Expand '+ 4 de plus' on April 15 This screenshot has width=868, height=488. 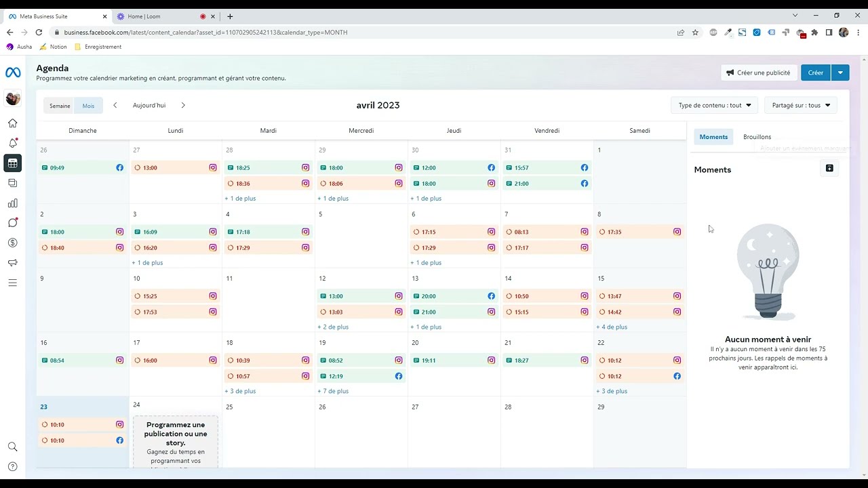(x=612, y=327)
